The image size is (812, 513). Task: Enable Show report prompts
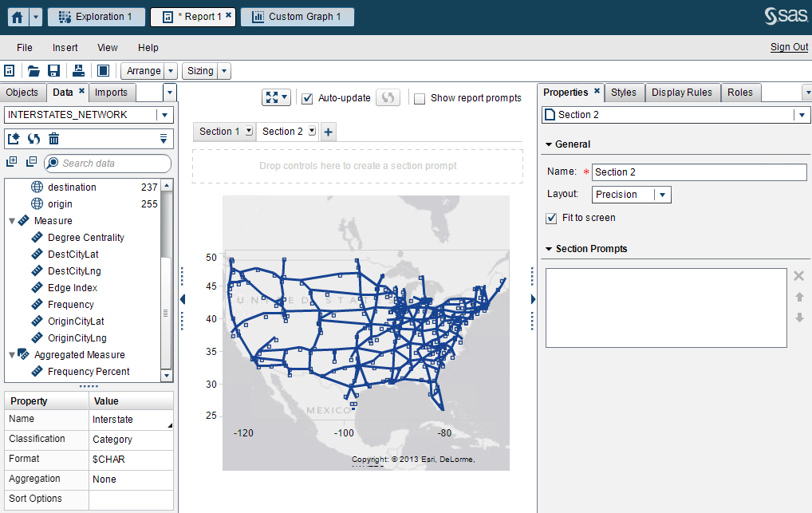tap(420, 98)
